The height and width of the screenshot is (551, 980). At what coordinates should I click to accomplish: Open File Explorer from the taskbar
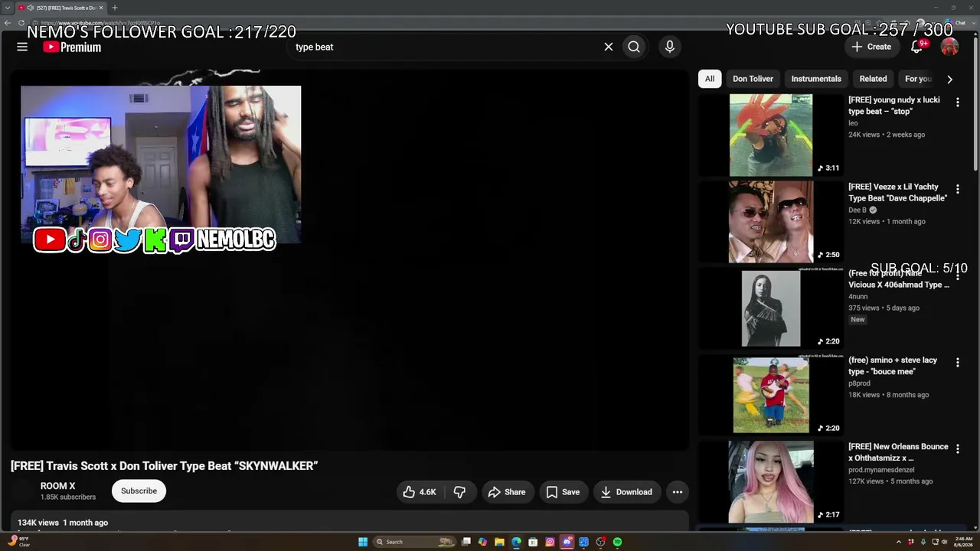click(499, 542)
